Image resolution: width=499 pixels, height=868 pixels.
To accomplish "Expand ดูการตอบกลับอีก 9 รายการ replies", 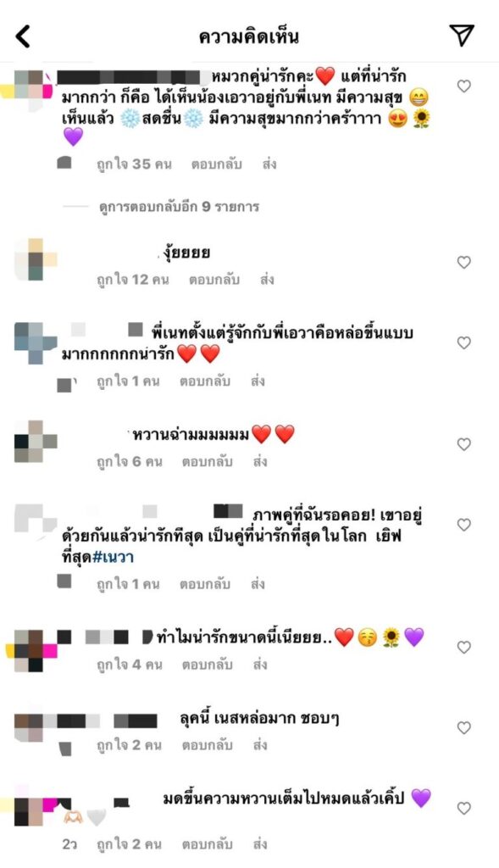I will 179,207.
